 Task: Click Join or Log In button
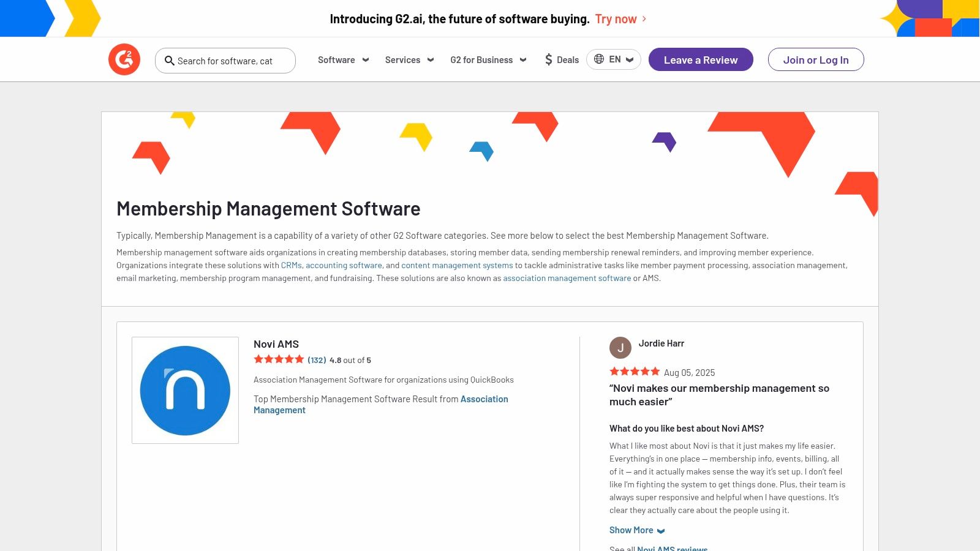tap(816, 60)
